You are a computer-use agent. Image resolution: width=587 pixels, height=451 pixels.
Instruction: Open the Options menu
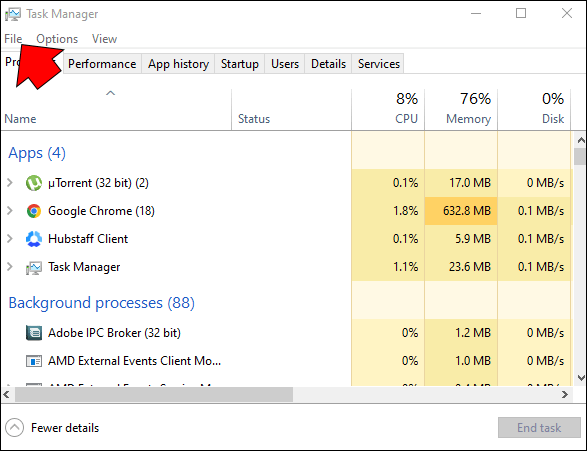tap(57, 39)
